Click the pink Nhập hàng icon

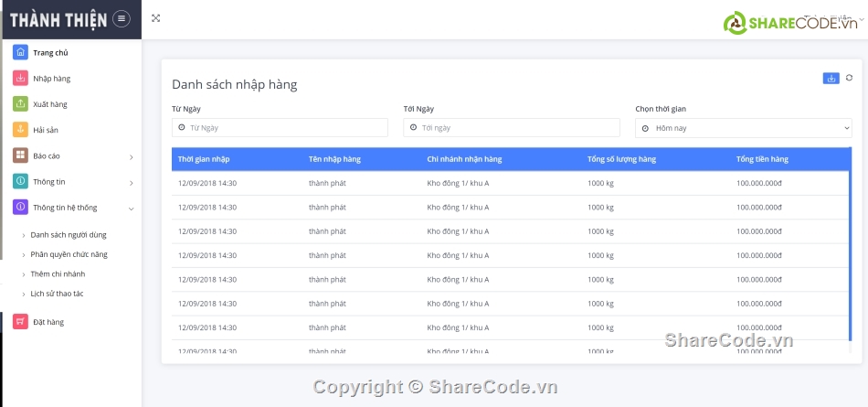pyautogui.click(x=20, y=79)
